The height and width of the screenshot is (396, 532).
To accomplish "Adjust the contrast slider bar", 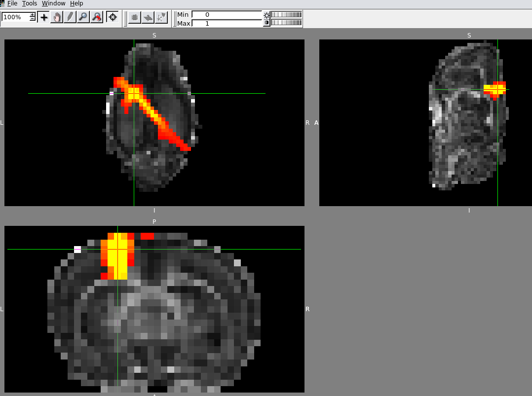I will [x=287, y=23].
